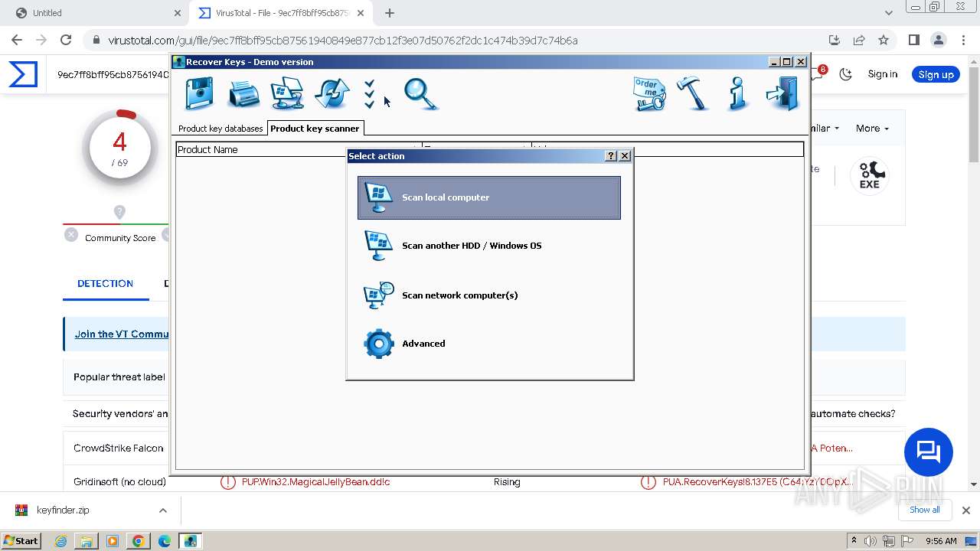Click the Scan network computer(s) icon
Viewport: 980px width, 551px height.
pos(378,295)
